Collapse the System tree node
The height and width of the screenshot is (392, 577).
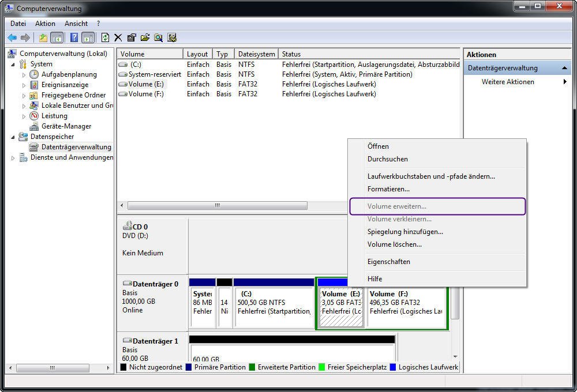tap(13, 65)
